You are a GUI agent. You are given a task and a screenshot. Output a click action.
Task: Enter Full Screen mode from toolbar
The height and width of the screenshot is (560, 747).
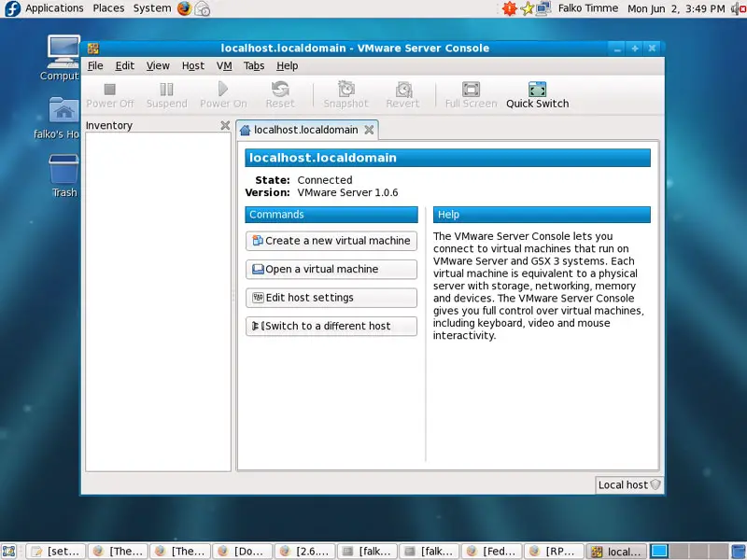pos(471,90)
